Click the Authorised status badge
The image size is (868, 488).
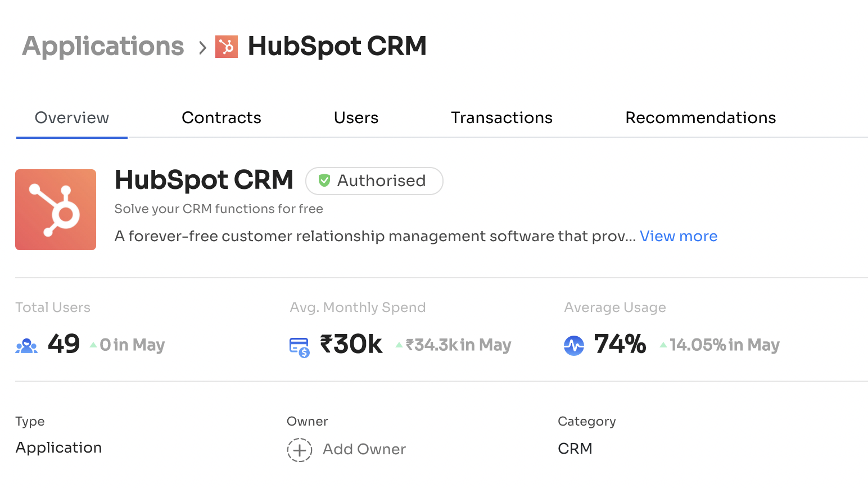(x=374, y=181)
